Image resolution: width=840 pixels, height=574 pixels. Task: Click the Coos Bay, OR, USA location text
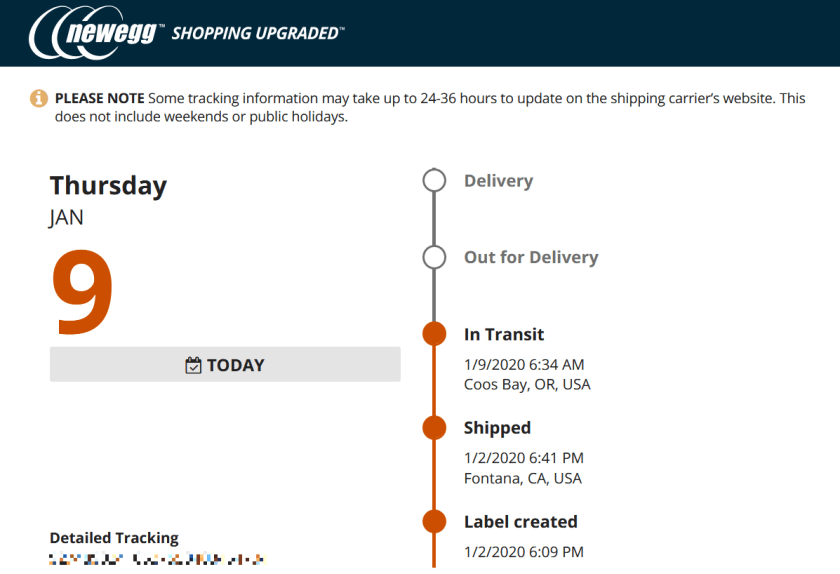coord(527,384)
